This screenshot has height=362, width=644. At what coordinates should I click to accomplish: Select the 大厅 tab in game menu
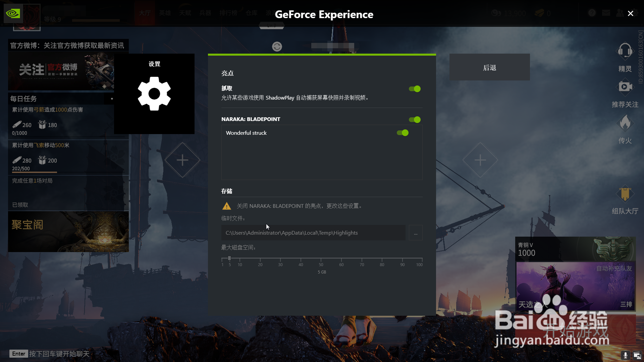point(145,13)
